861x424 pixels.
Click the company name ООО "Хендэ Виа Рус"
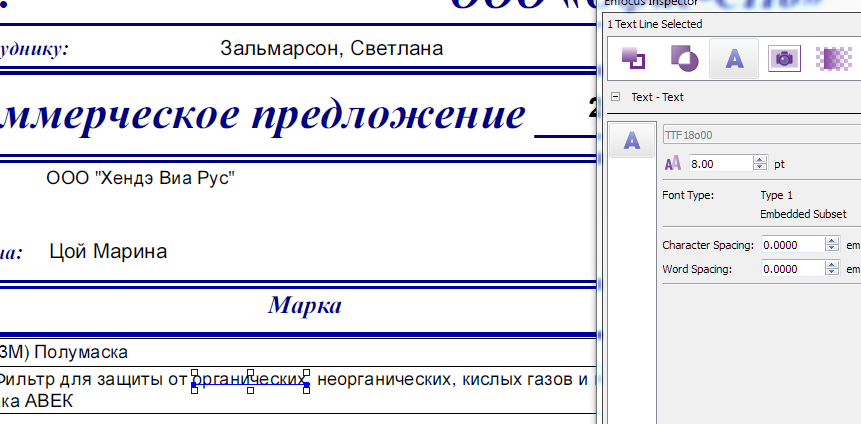click(141, 178)
